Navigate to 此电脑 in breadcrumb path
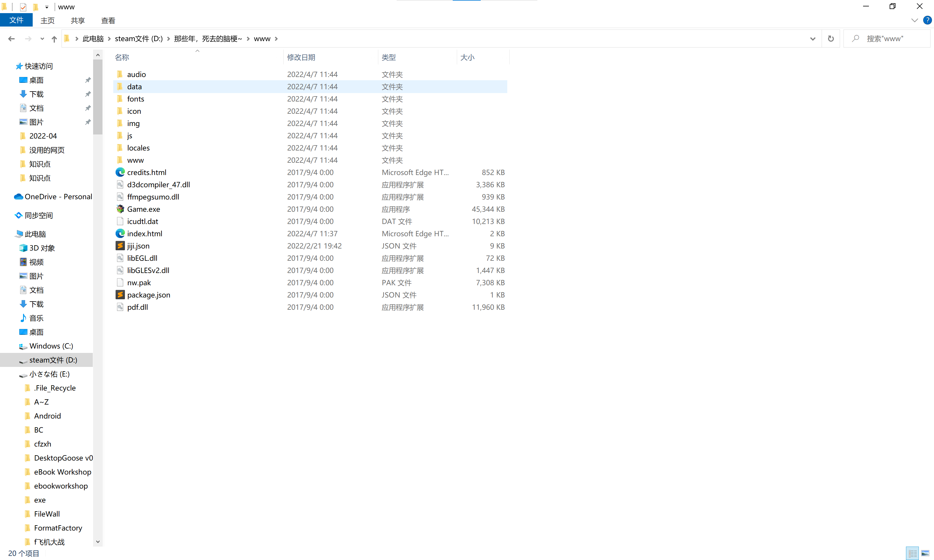The height and width of the screenshot is (560, 934). pyautogui.click(x=93, y=38)
